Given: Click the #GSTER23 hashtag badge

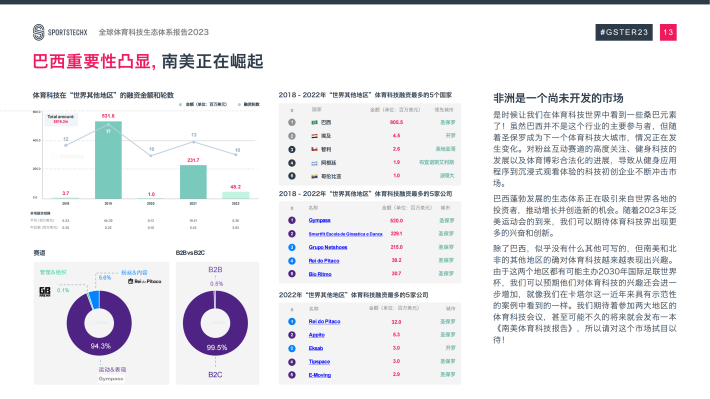Looking at the screenshot, I should [x=624, y=32].
